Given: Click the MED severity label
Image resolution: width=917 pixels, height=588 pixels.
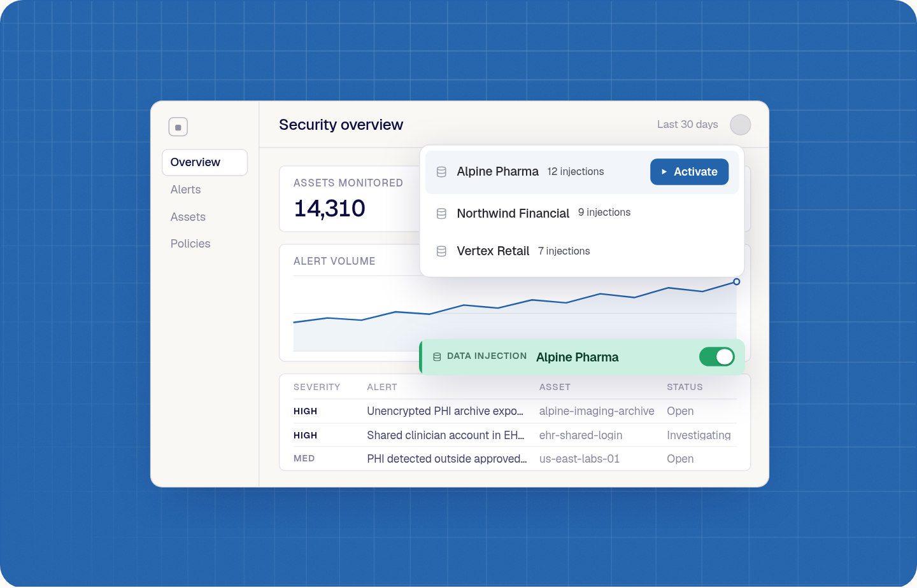Looking at the screenshot, I should point(304,458).
